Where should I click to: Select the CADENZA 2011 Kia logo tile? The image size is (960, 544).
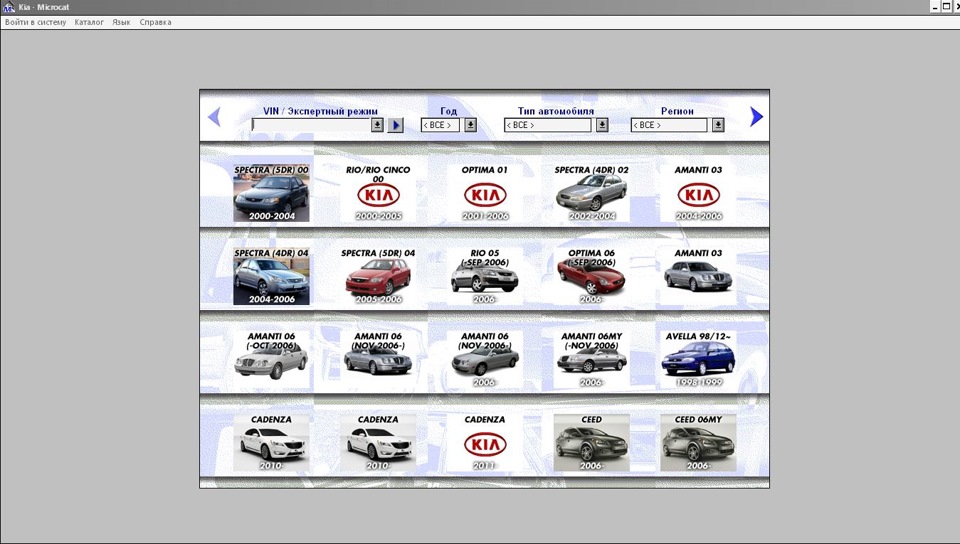485,442
